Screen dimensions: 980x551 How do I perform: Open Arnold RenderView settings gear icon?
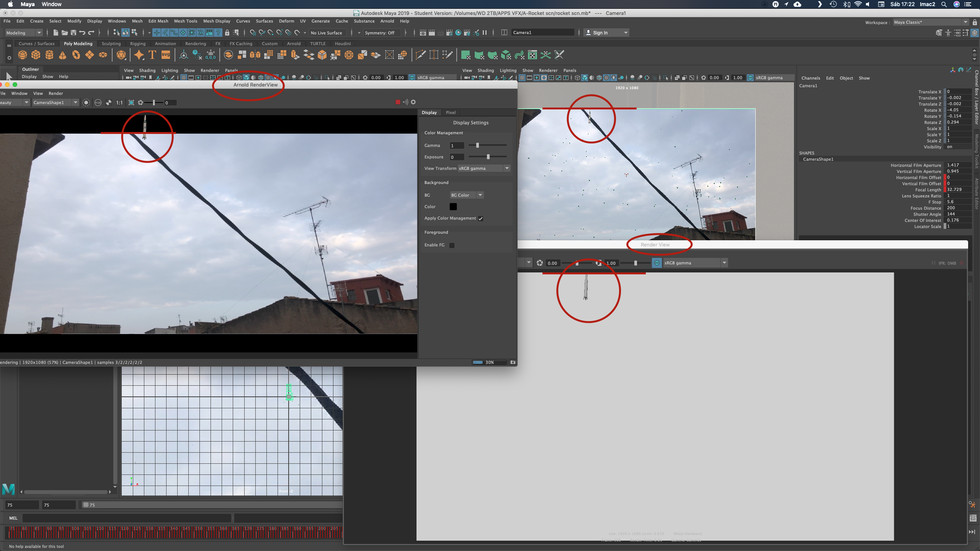point(413,102)
